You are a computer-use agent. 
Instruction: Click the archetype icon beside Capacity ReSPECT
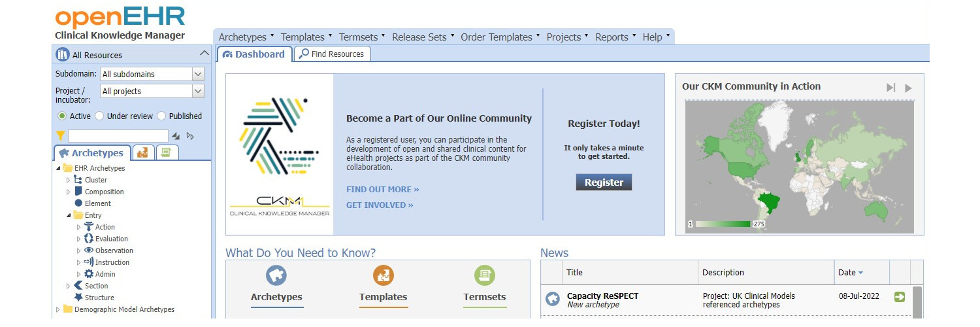[x=553, y=299]
